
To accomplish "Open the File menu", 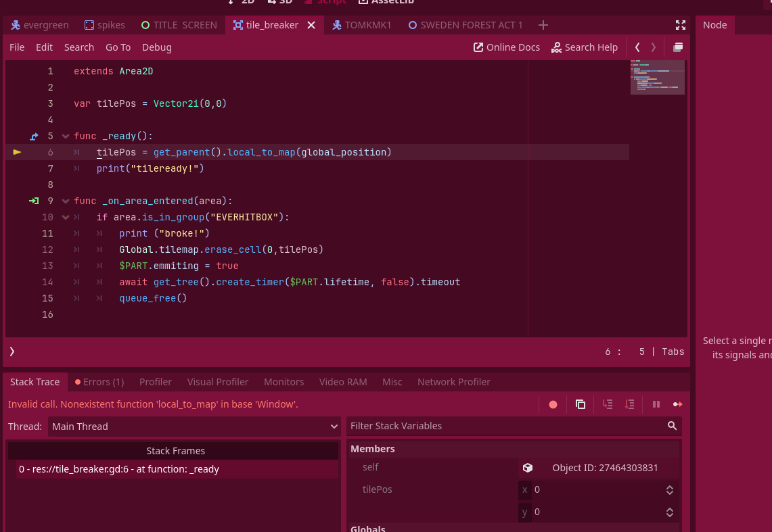I will 17,47.
